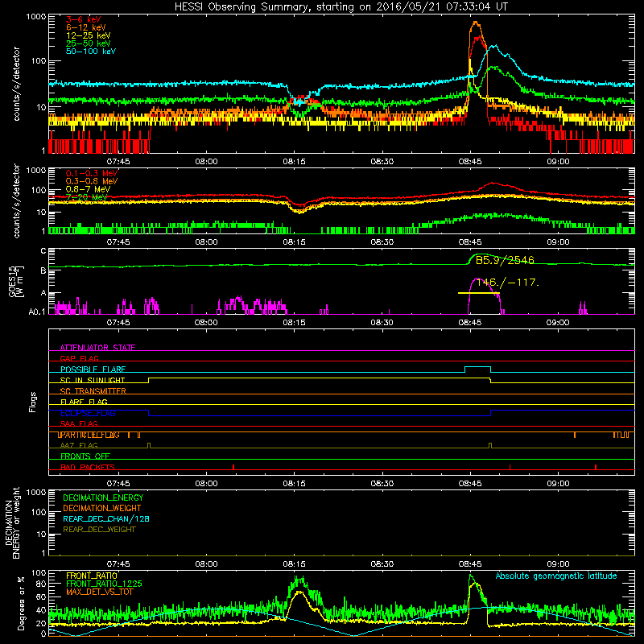Click the POSSIBLE_FLARE flag label

click(x=93, y=369)
